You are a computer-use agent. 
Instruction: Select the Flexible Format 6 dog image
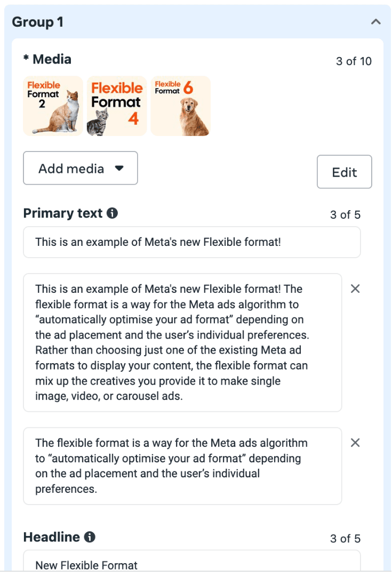(180, 106)
